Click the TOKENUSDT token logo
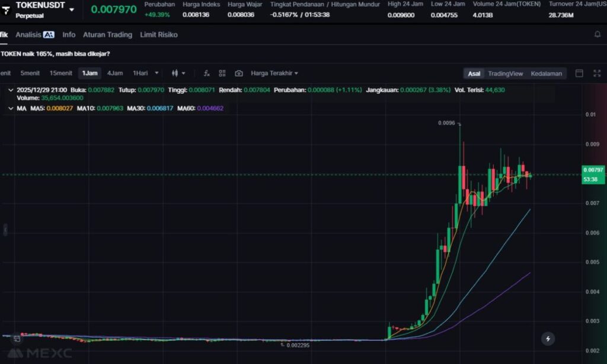 [x=6, y=9]
